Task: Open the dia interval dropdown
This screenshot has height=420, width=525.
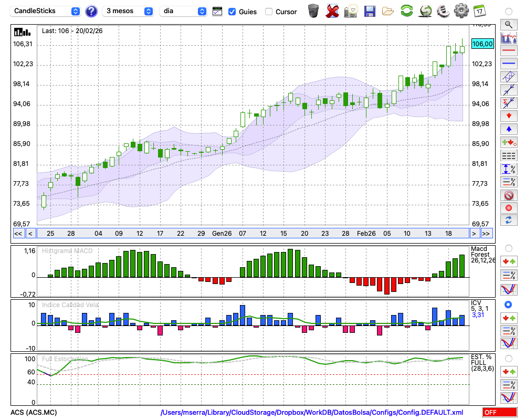Action: (x=183, y=11)
